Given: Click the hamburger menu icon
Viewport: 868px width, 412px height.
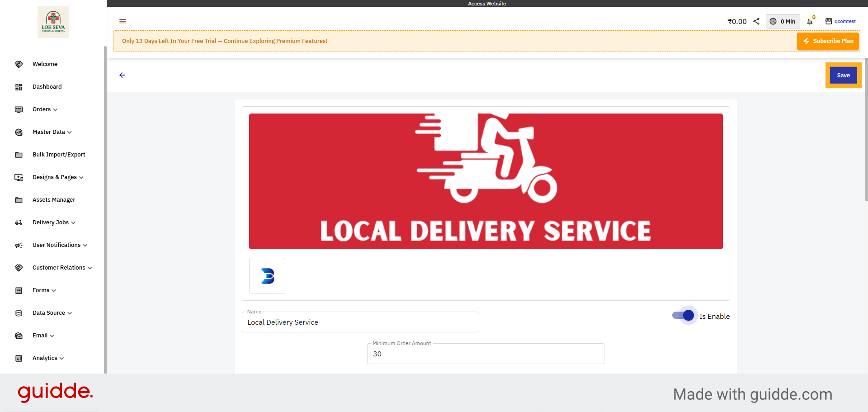Looking at the screenshot, I should pos(123,21).
